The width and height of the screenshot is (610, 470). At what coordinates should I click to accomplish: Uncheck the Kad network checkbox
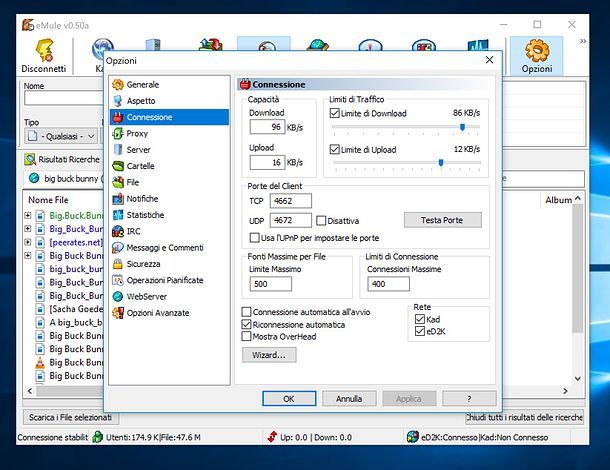pos(419,318)
